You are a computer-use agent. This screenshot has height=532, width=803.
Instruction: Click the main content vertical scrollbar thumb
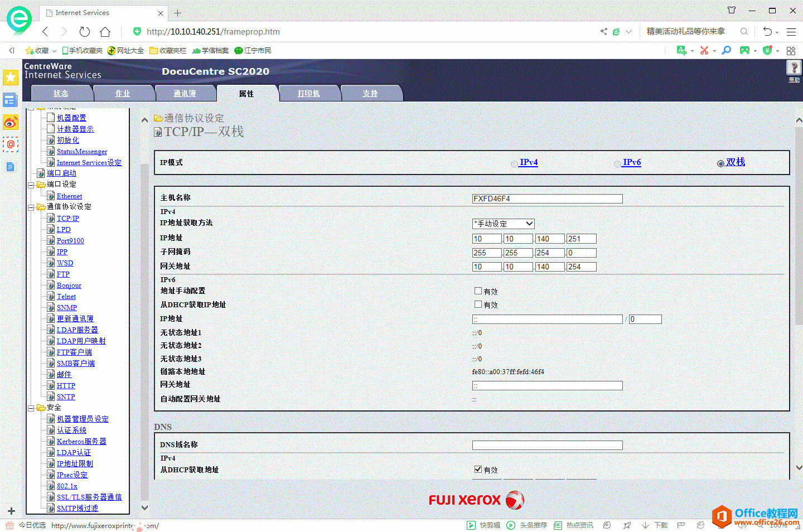point(799,226)
